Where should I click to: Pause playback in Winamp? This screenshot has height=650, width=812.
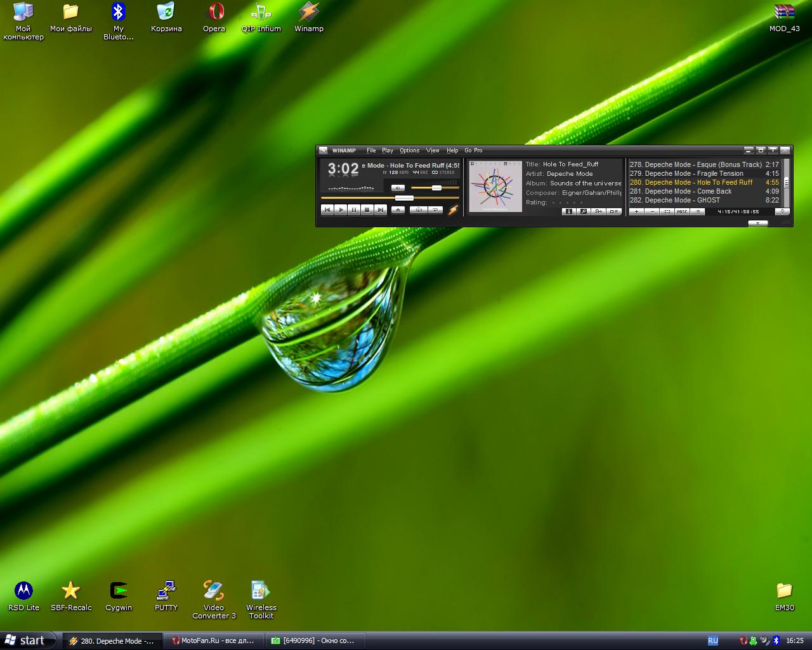354,210
